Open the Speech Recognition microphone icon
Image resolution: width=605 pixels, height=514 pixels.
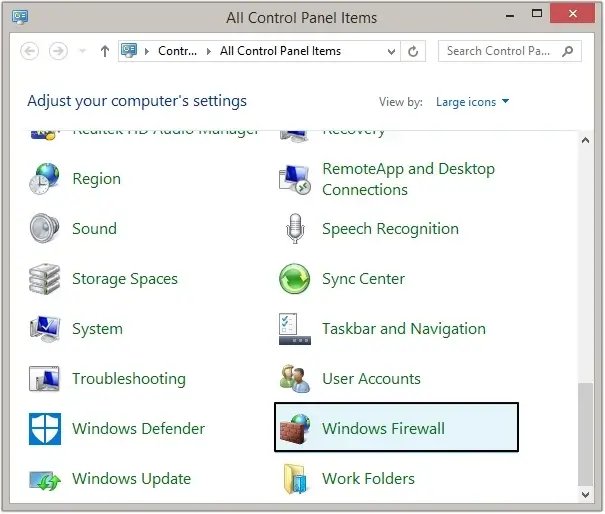[295, 228]
